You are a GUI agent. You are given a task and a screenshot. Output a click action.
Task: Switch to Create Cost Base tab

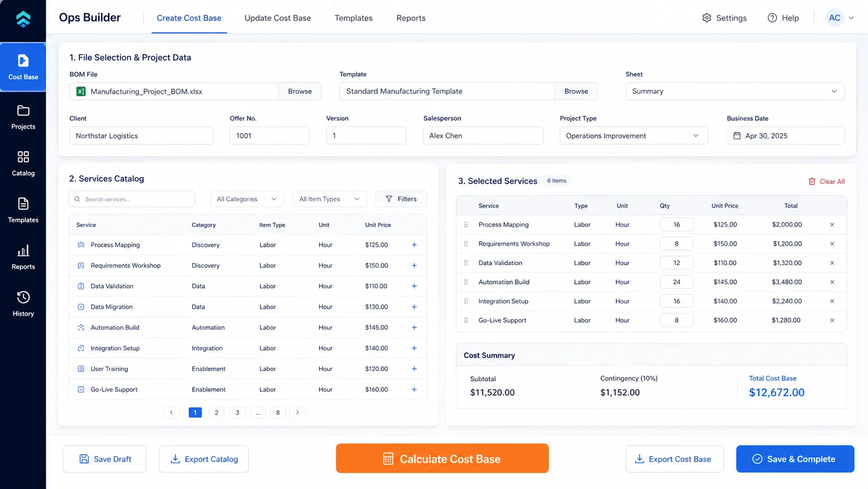click(189, 18)
